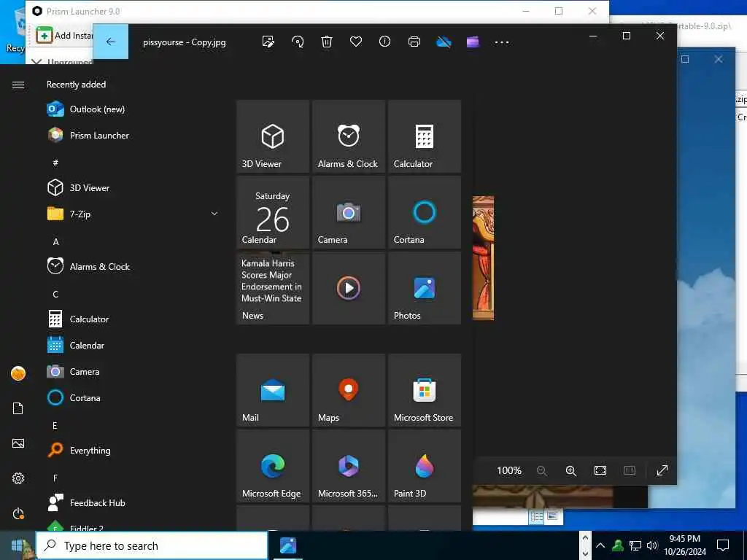Open the notification center icon
Image resolution: width=747 pixels, height=560 pixels.
coord(723,545)
